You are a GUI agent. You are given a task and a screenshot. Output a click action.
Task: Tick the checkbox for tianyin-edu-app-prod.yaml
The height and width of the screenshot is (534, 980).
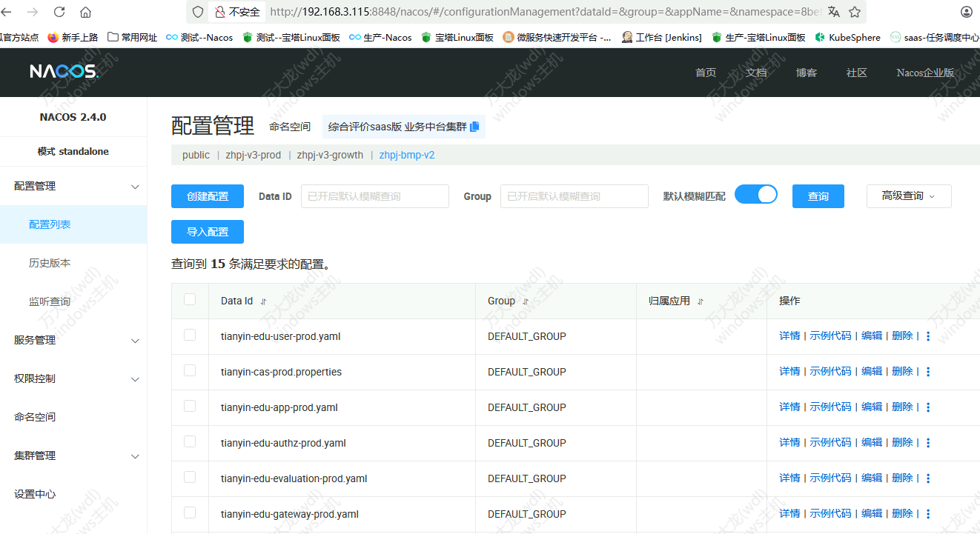[x=190, y=406]
